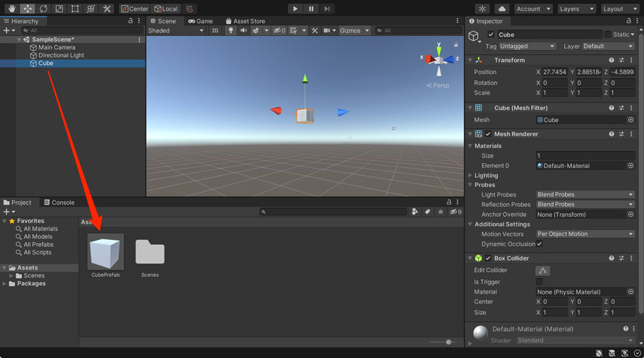Screen dimensions: 644x358
Task: Open Transform component help icon
Action: pyautogui.click(x=611, y=60)
